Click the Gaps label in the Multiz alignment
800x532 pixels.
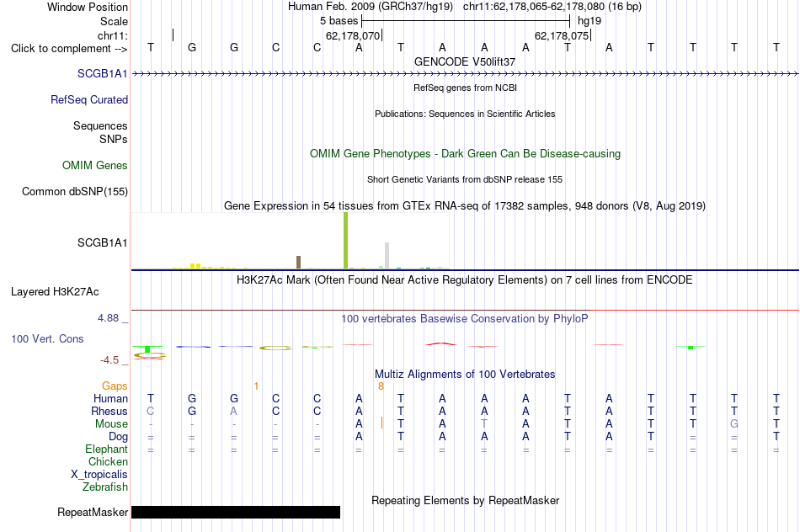(x=115, y=386)
